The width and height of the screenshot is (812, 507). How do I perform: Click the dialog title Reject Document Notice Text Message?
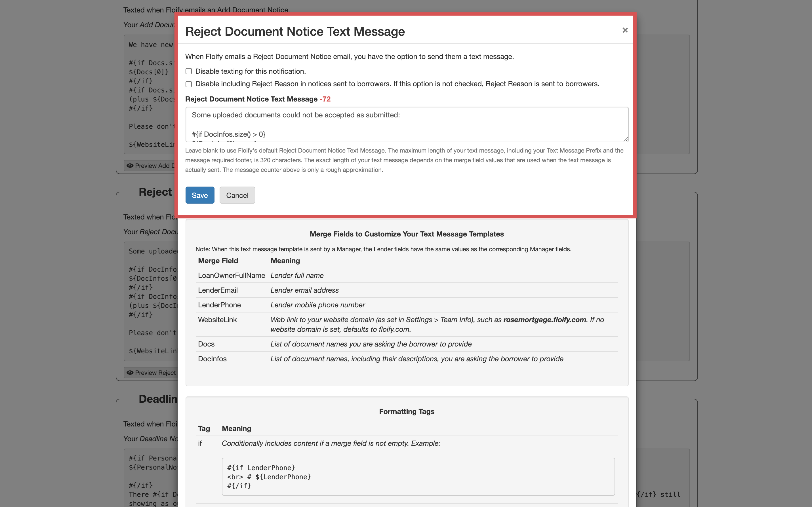pos(295,31)
